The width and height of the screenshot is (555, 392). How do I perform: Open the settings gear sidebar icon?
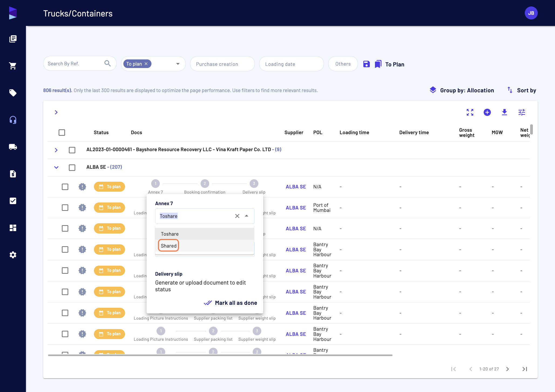[13, 255]
